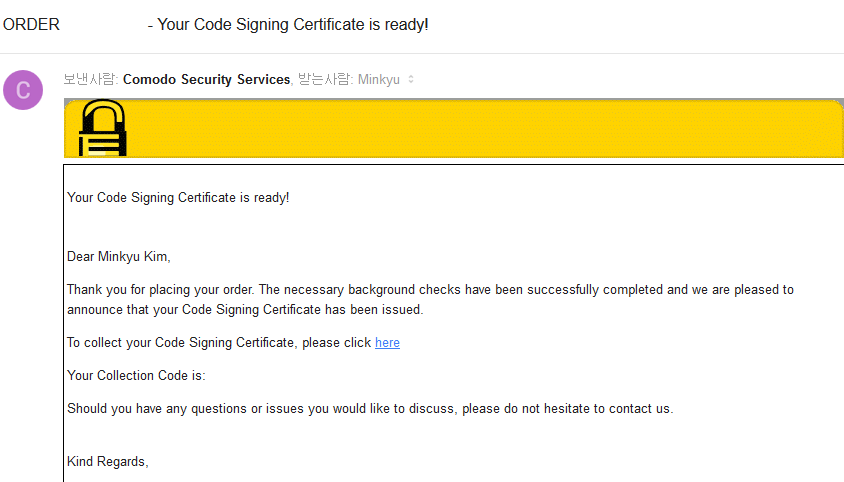Click "Should you have any questions" sentence
844x482 pixels.
pyautogui.click(x=370, y=409)
